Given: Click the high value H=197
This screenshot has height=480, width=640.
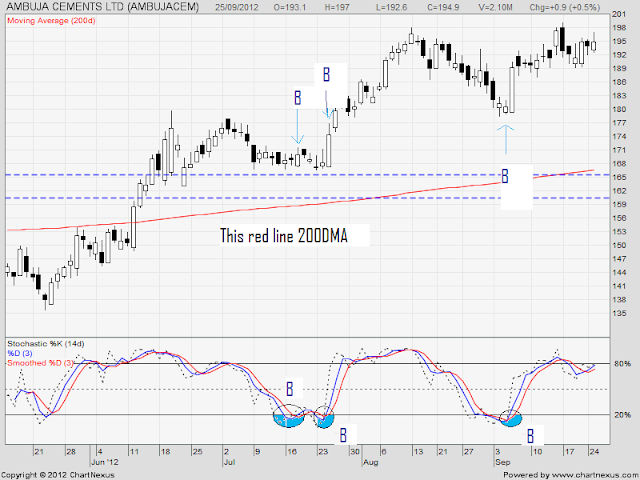Looking at the screenshot, I should pos(338,7).
